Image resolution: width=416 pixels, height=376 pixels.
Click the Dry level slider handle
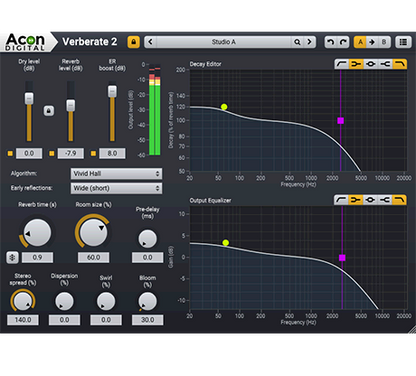pyautogui.click(x=29, y=98)
